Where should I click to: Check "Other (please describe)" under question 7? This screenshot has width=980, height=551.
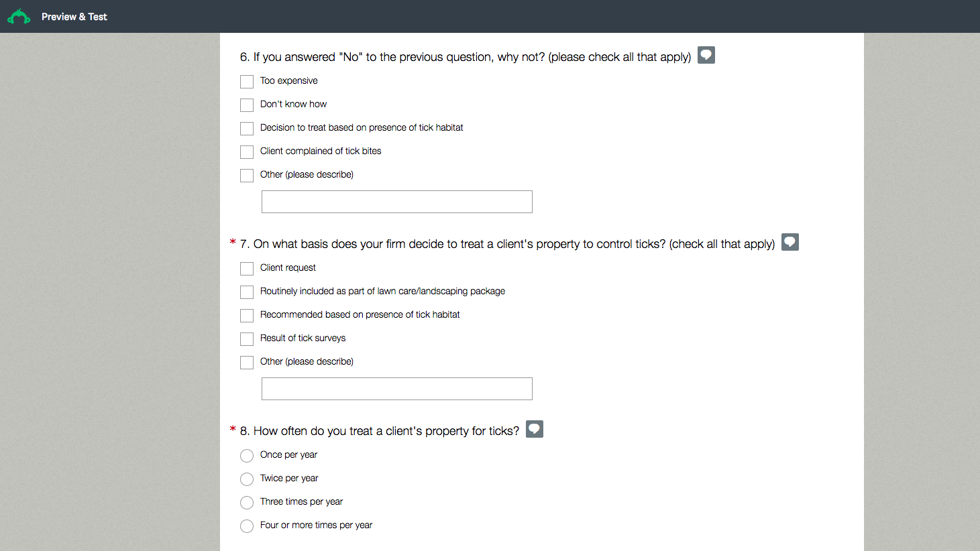pyautogui.click(x=247, y=363)
